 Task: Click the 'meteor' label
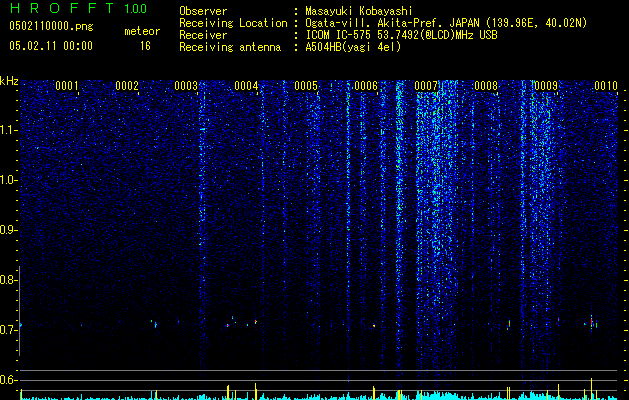click(x=142, y=31)
